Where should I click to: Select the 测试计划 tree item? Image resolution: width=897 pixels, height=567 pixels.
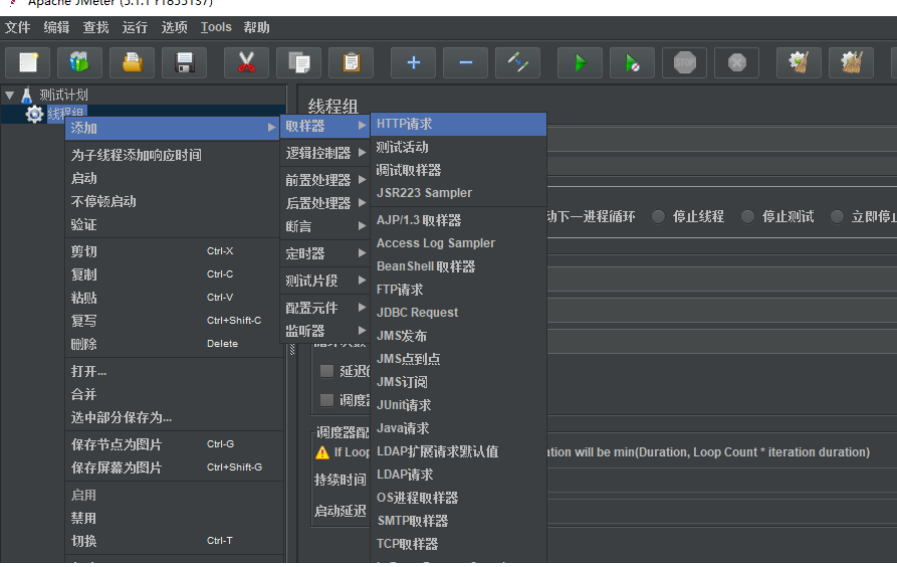[63, 95]
